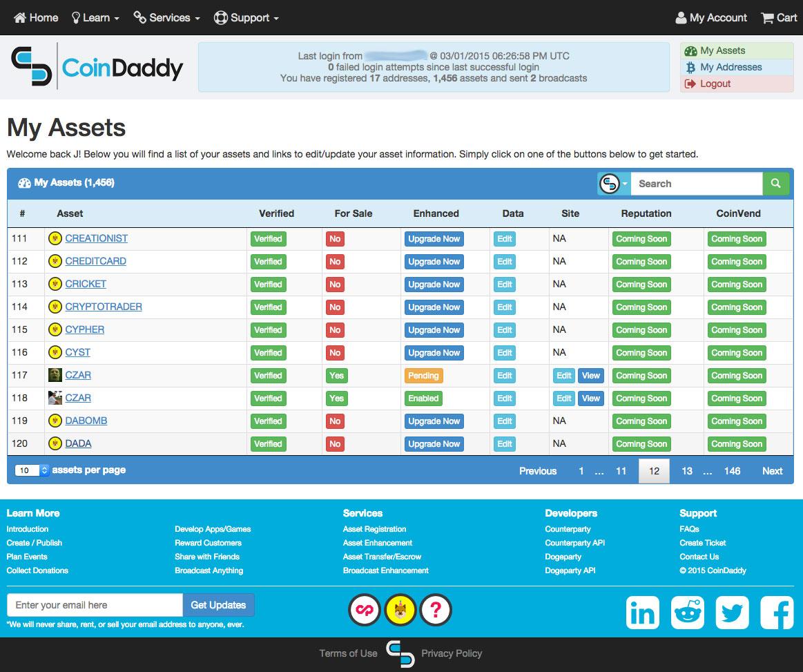Go to pagination page 146
Viewport: 803px width, 672px height.
(x=732, y=471)
